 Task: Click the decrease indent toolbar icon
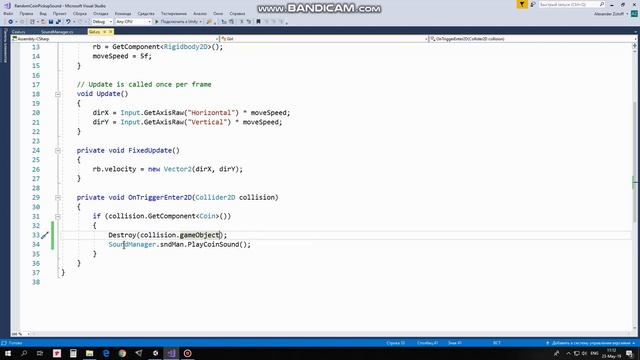pos(224,22)
